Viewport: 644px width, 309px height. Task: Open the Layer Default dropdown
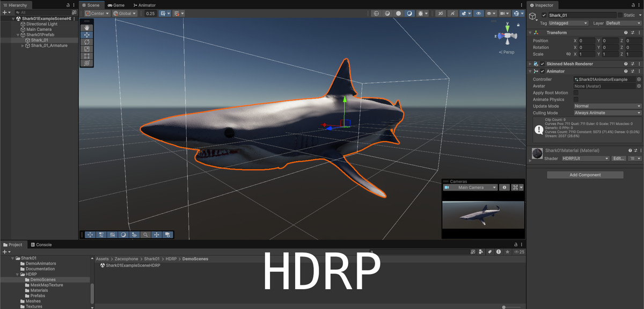[x=623, y=23]
